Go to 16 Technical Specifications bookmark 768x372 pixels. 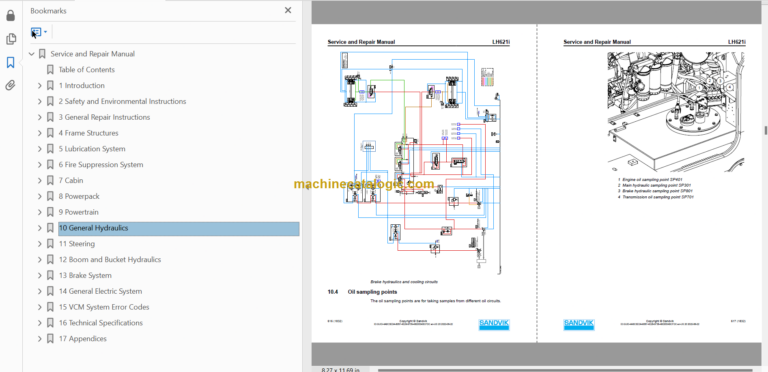101,323
